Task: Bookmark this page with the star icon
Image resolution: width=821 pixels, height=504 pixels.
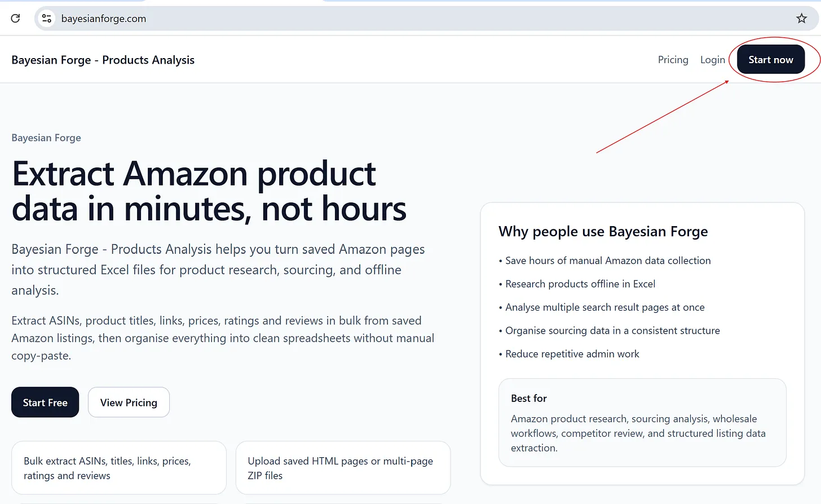Action: click(801, 19)
